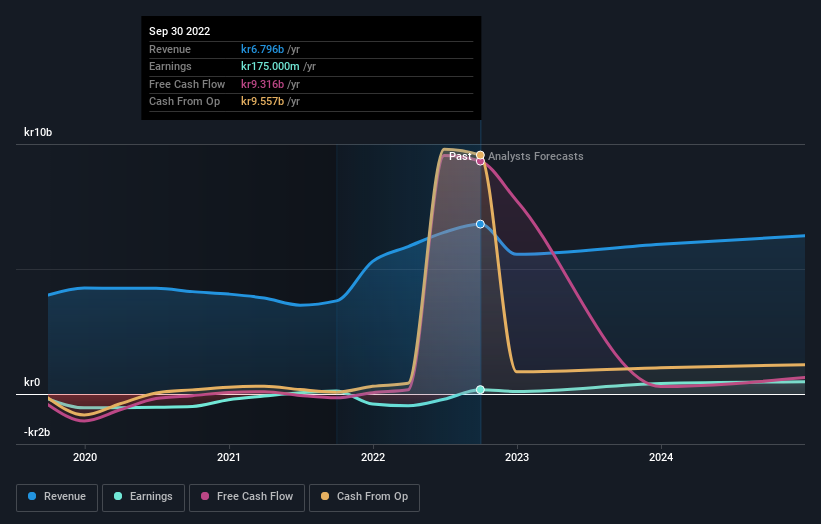Click the 'Analysts Forecasts' label
The width and height of the screenshot is (821, 524).
pyautogui.click(x=536, y=156)
